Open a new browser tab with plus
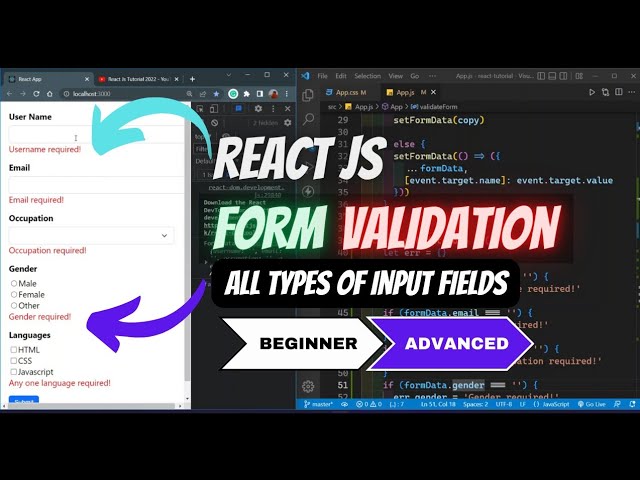Viewport: 640px width, 480px height. pyautogui.click(x=192, y=79)
